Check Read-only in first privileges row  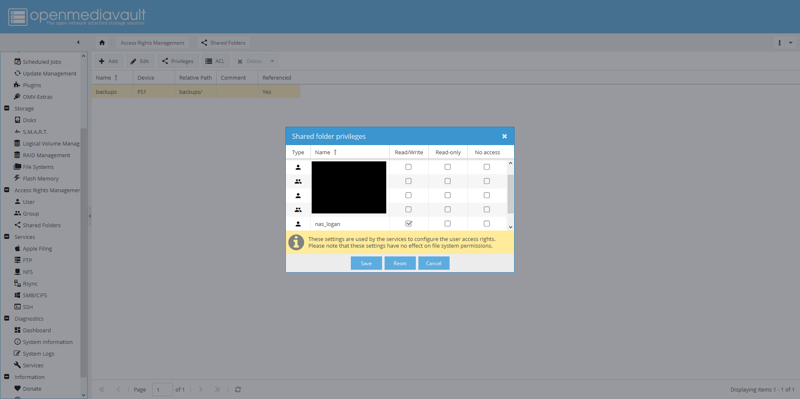point(447,167)
